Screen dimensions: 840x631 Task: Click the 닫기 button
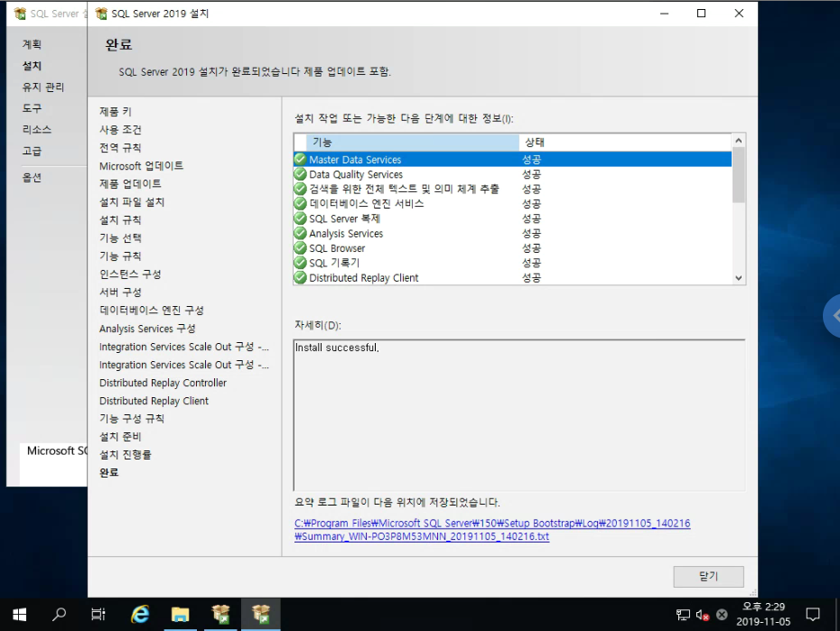tap(708, 577)
